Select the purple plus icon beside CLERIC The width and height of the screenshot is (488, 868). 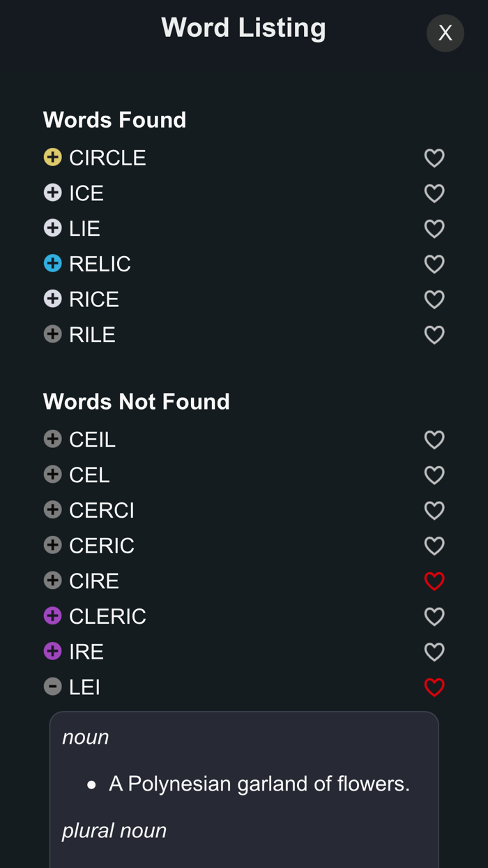tap(52, 616)
